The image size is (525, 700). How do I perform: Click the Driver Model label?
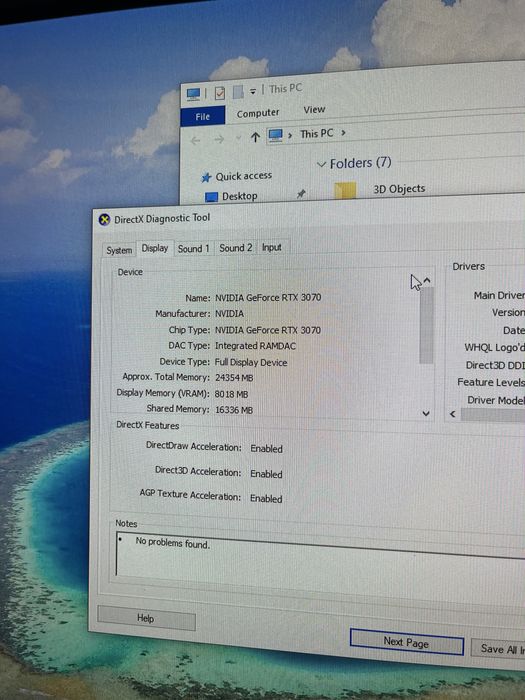tap(496, 400)
